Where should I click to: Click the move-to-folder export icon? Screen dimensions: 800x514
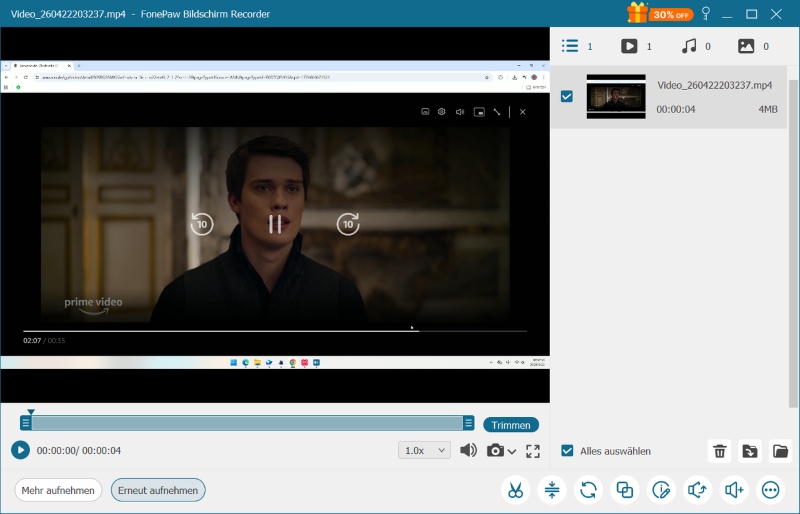point(749,451)
